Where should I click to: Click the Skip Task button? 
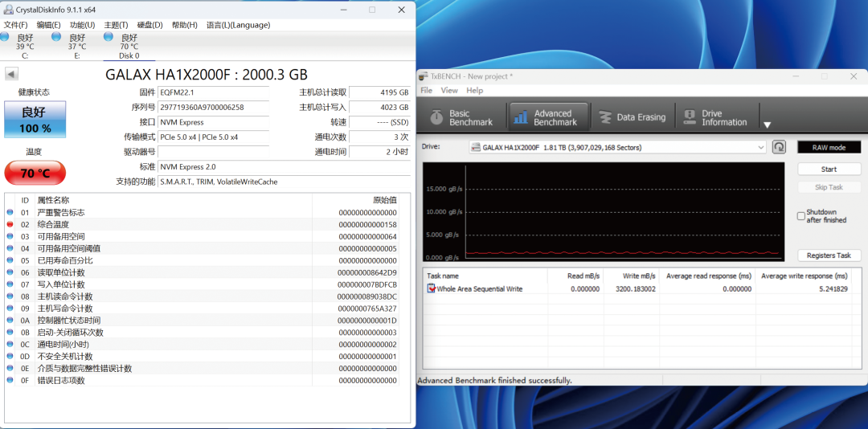click(829, 187)
